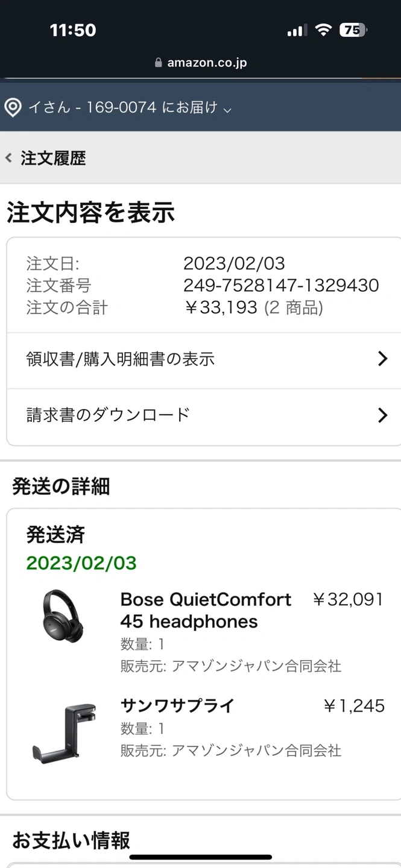Tap the 11:50 clock in status bar
Viewport: 401px width, 868px height.
pyautogui.click(x=73, y=30)
